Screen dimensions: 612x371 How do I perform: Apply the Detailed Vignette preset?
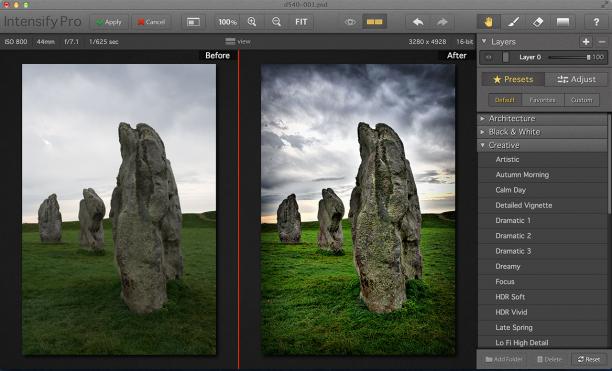tap(543, 205)
